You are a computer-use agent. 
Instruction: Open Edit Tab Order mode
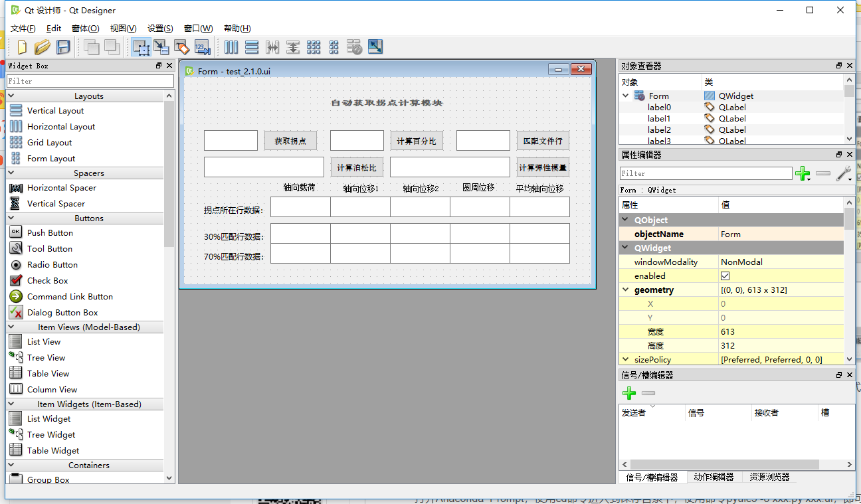tap(203, 47)
